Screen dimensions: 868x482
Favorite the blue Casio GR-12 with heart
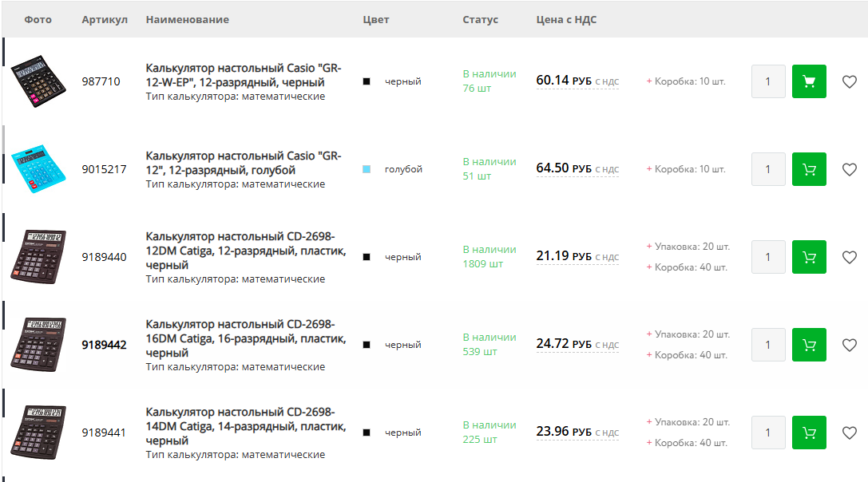850,169
